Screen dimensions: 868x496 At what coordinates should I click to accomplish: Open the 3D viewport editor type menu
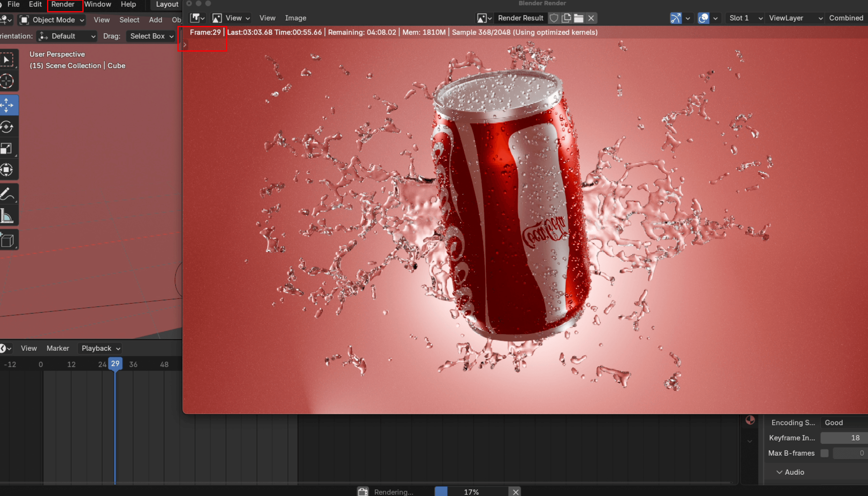click(x=6, y=20)
